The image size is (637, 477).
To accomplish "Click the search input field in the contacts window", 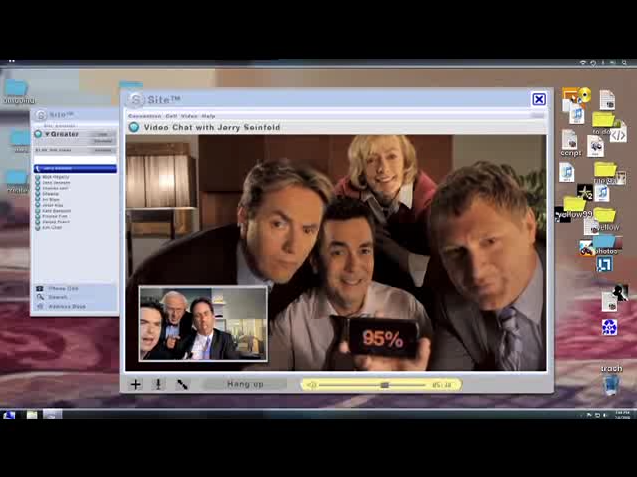I will point(75,159).
